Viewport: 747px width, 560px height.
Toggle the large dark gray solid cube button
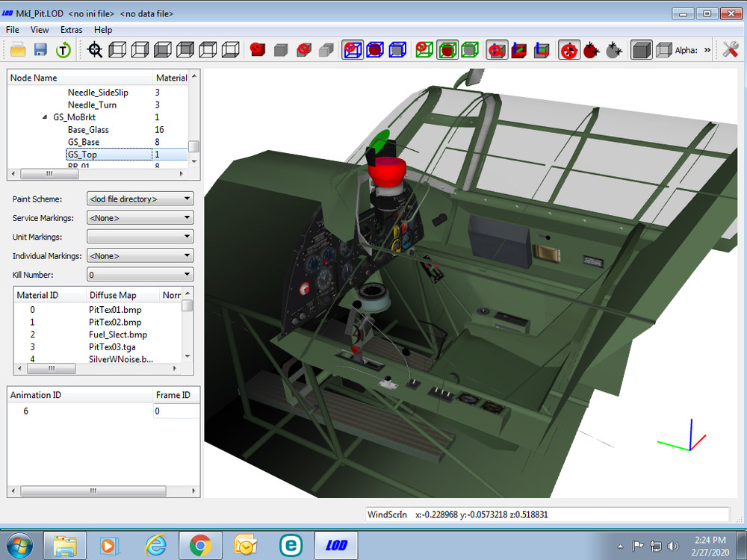pos(641,49)
